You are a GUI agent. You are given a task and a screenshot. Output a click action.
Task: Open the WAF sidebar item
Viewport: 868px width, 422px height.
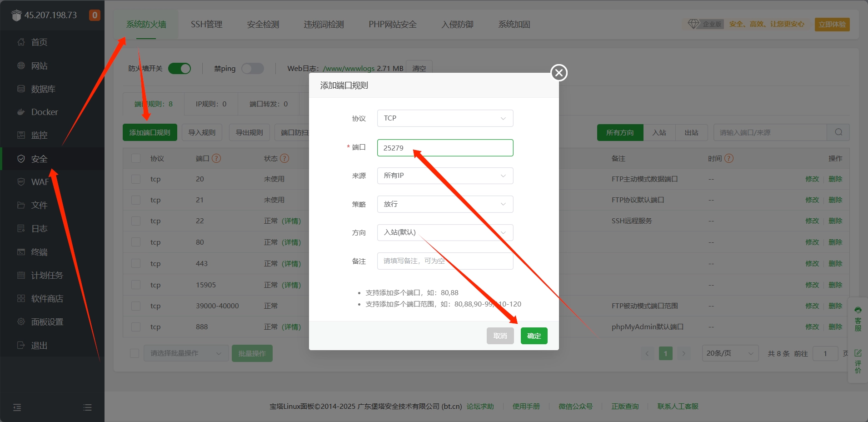(39, 182)
